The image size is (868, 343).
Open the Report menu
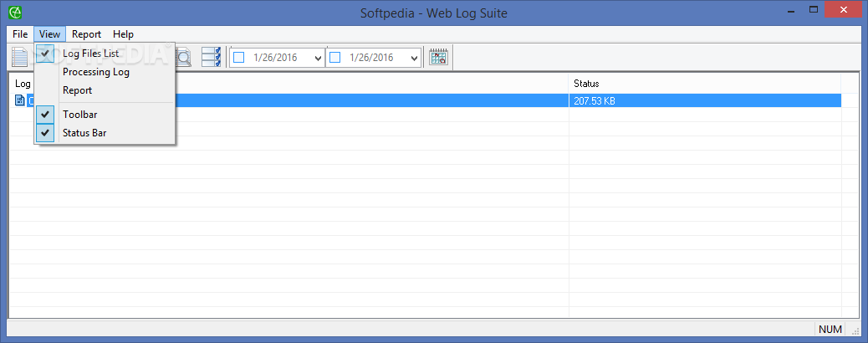(86, 34)
